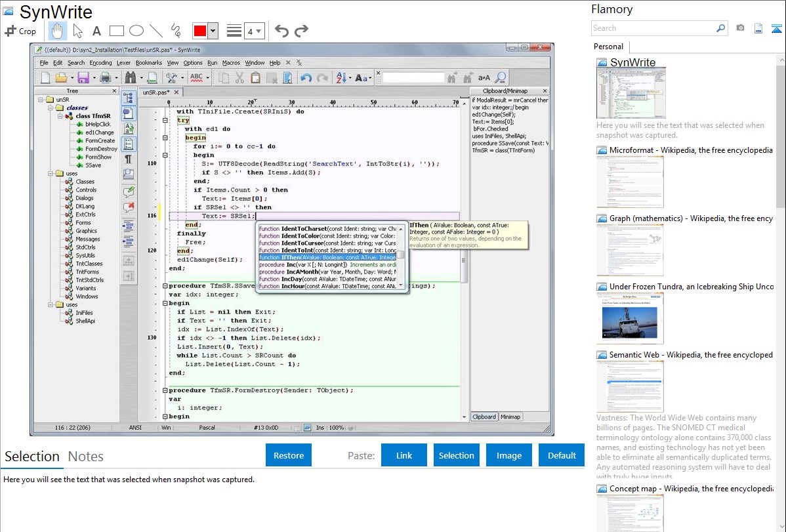This screenshot has height=532, width=786.
Task: Open the File menu in SynWrite
Action: 44,63
